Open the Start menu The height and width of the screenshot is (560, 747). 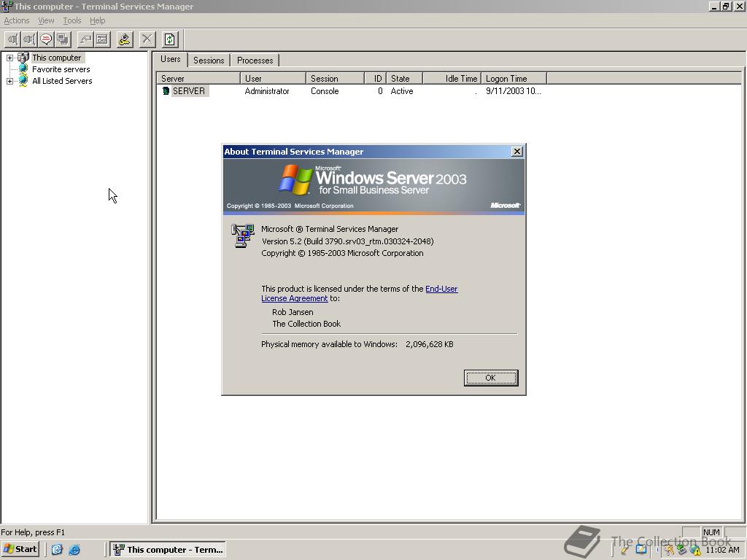tap(20, 549)
